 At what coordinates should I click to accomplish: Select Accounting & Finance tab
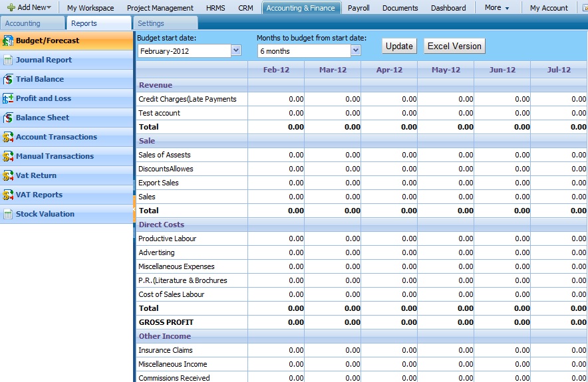point(301,8)
